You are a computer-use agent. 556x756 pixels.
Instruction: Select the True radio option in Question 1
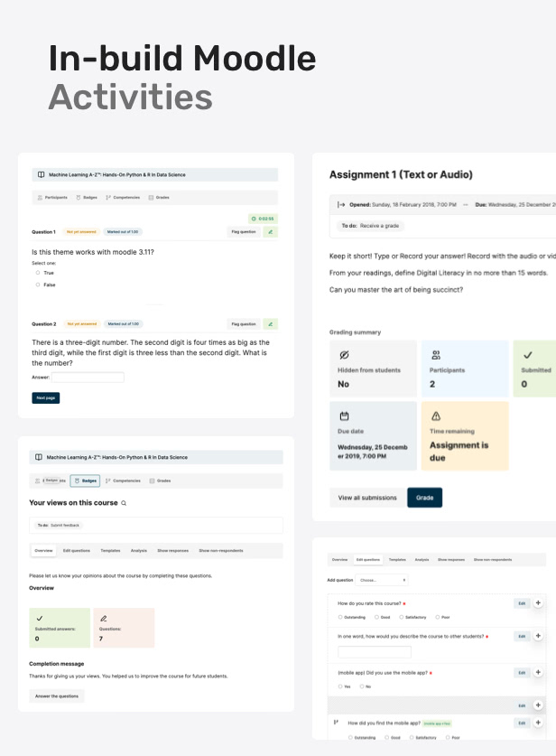pos(38,273)
